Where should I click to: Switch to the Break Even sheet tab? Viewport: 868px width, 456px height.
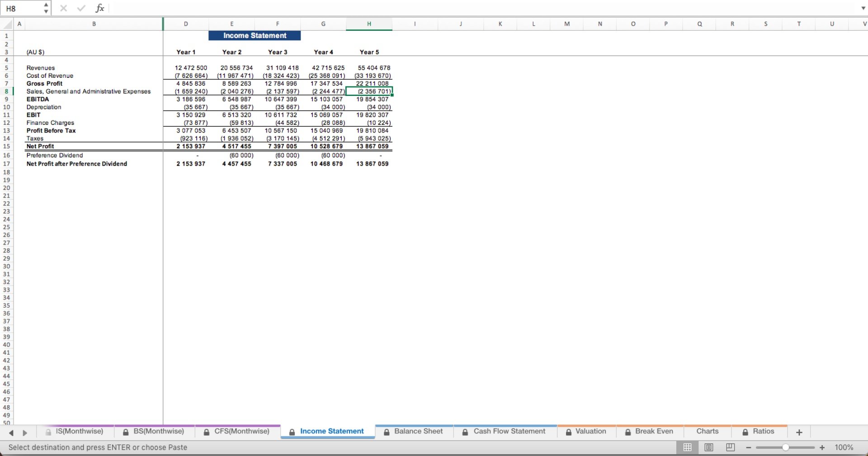(650, 432)
